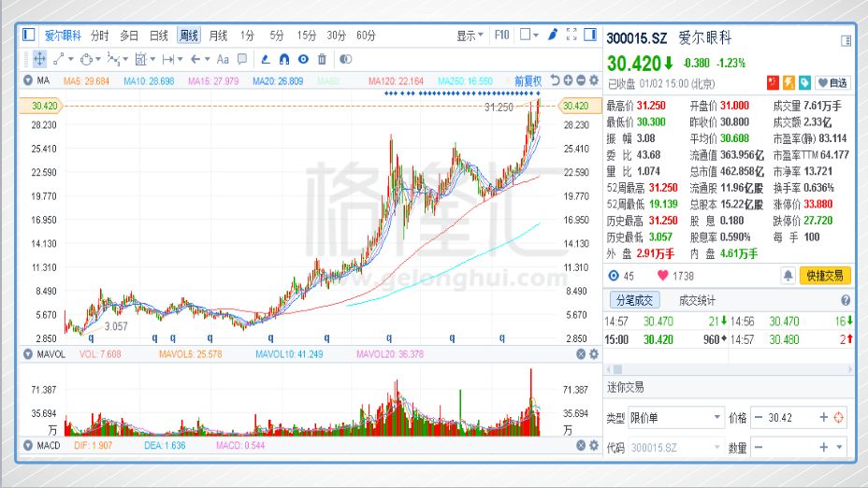
Task: Undo chart zoom with the reset arrow
Action: [x=555, y=80]
